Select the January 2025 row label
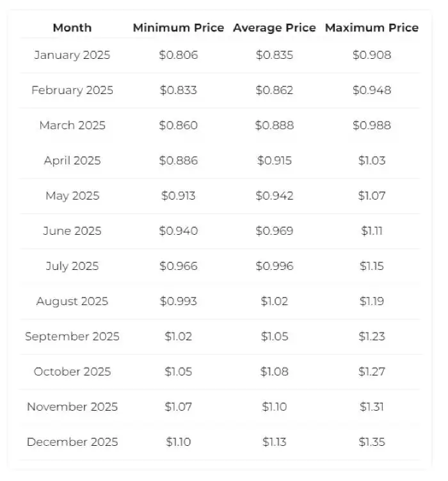 click(72, 55)
